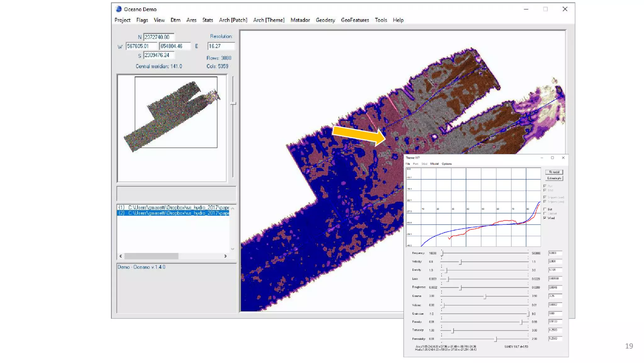Click the file list left scroll arrow
Screen dimensions: 644x363
pos(121,256)
